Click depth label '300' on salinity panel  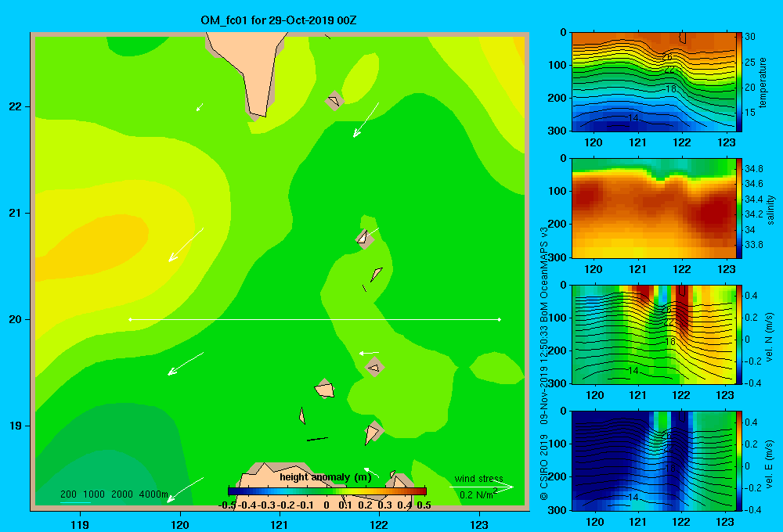[x=557, y=257]
